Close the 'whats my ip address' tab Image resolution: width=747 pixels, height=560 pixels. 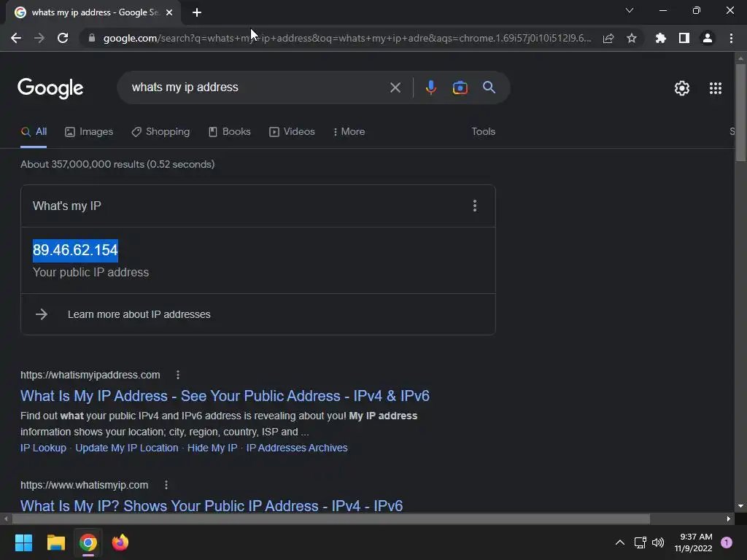pos(169,12)
